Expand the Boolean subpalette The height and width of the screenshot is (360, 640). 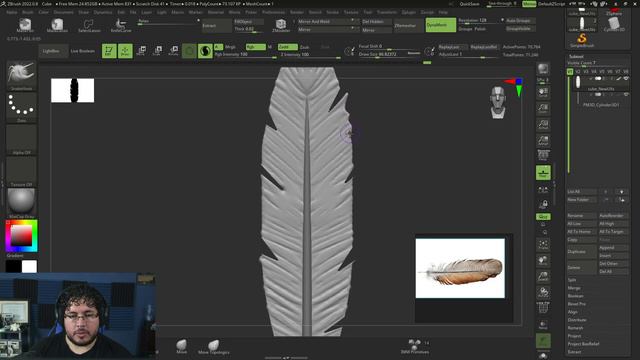pyautogui.click(x=576, y=296)
